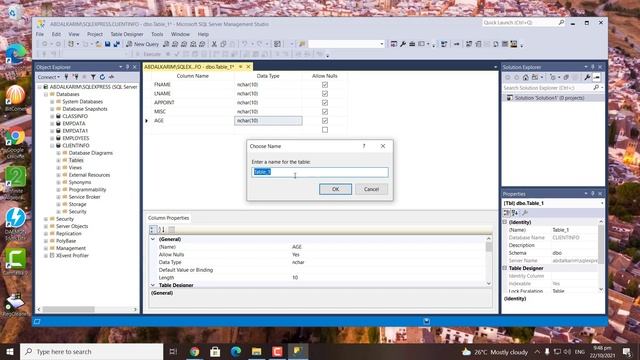Toggle Allow Nulls checkbox for MISC
Screen dimensions: 640x360
tap(325, 111)
